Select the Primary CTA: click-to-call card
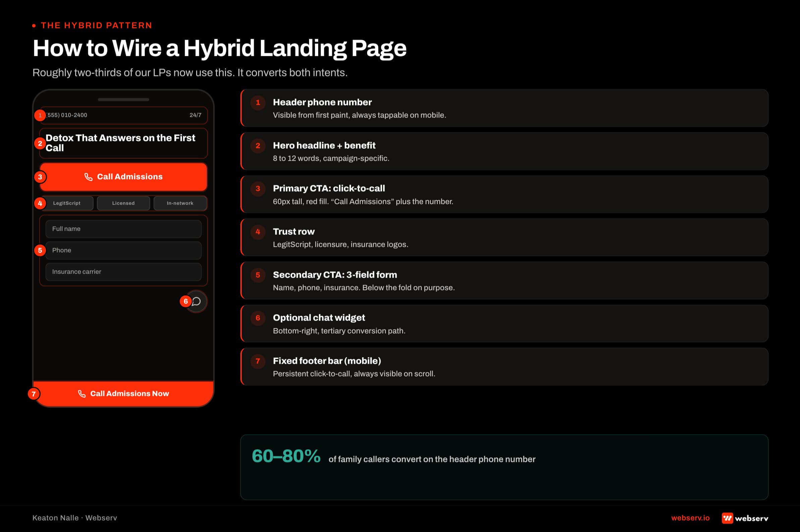 pos(504,194)
